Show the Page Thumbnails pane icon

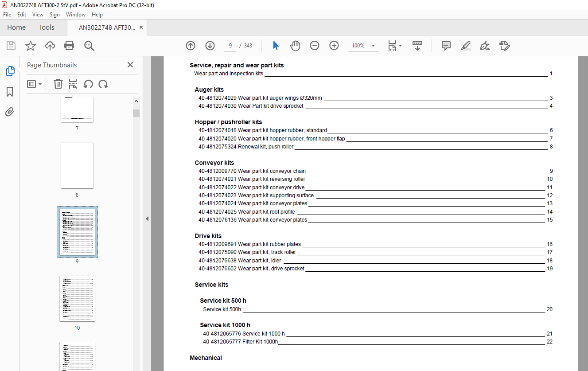pos(10,71)
